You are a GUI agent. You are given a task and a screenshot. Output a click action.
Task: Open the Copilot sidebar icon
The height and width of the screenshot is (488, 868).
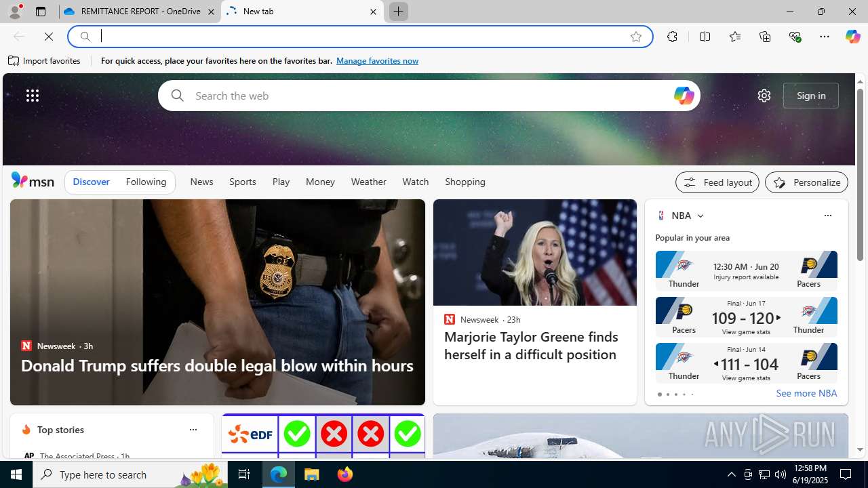pos(852,37)
